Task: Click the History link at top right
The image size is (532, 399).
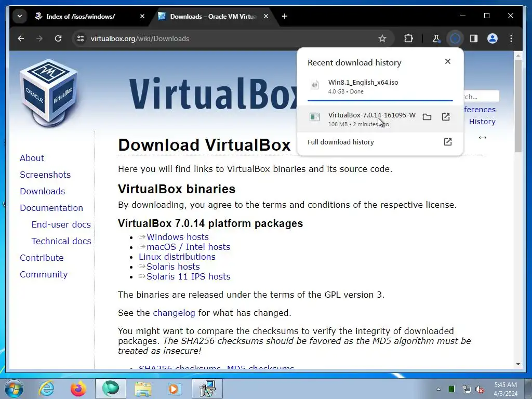Action: click(482, 122)
